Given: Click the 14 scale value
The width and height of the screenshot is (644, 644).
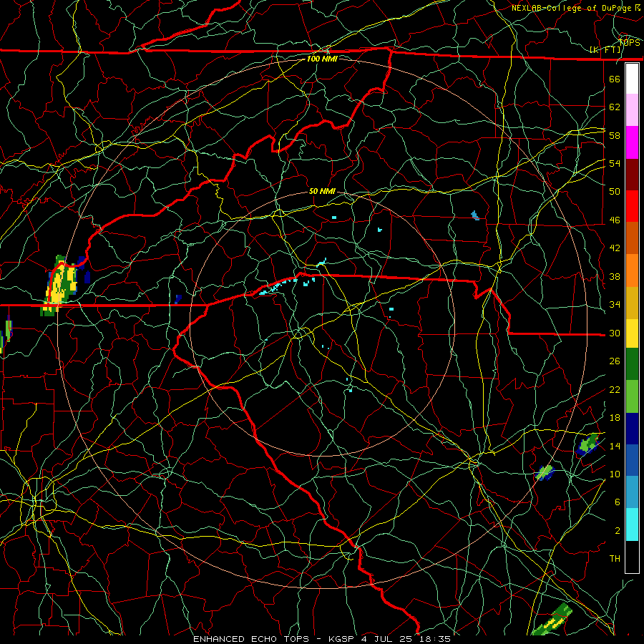Looking at the screenshot, I should (x=615, y=446).
